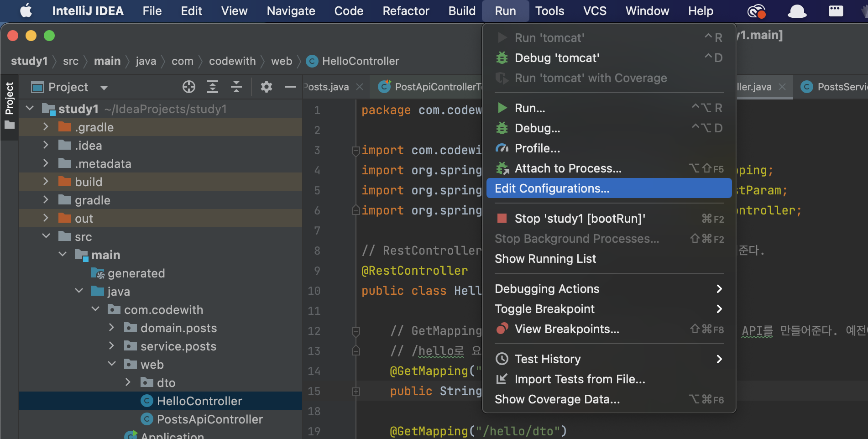
Task: Open the Refactor menu
Action: coord(406,11)
